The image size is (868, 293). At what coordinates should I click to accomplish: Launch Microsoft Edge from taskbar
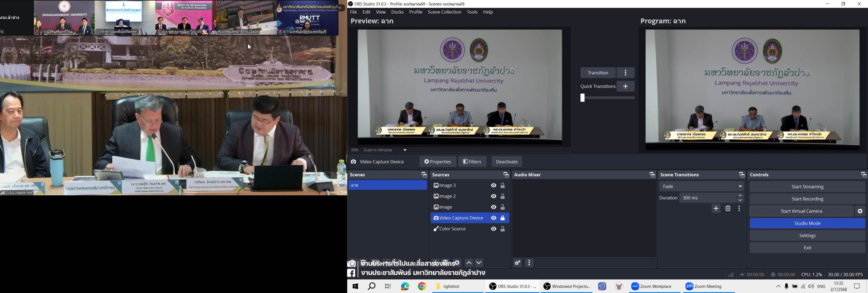405,287
